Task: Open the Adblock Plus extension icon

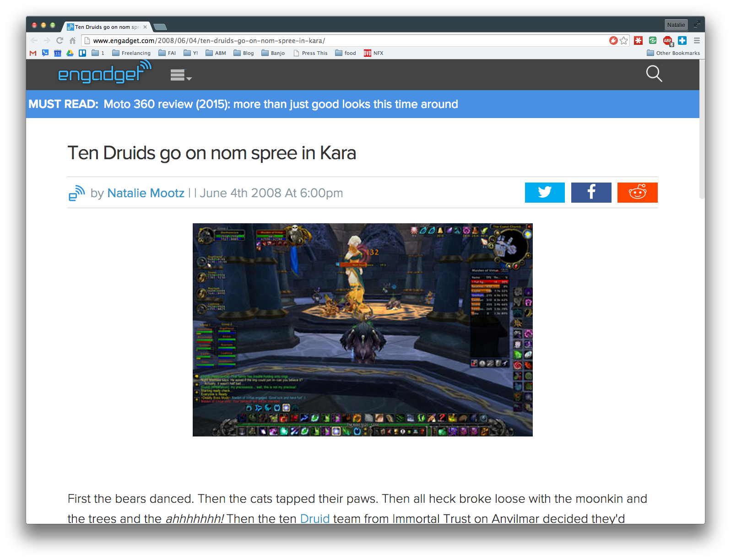Action: click(x=668, y=41)
